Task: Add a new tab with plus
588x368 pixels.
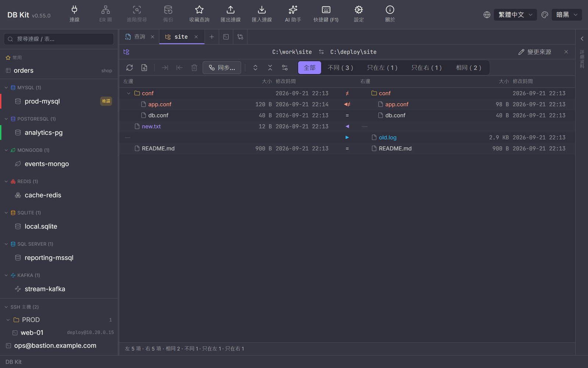Action: pyautogui.click(x=212, y=37)
